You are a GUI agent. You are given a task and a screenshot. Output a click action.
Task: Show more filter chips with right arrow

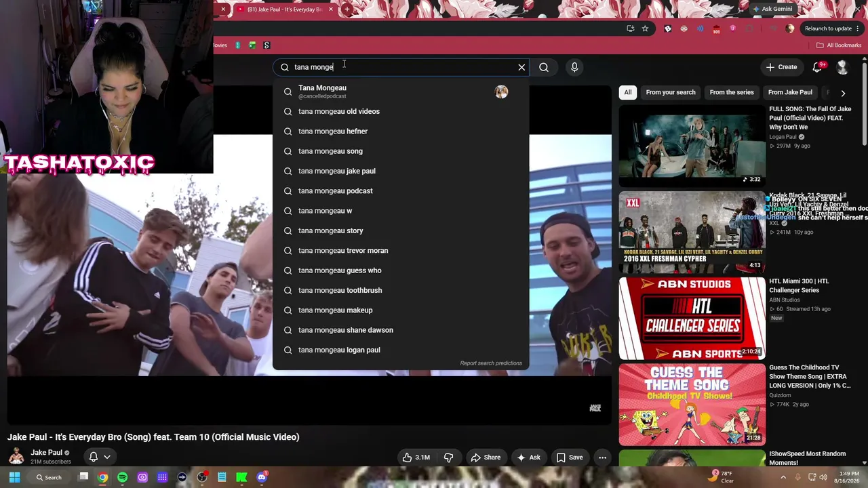pos(843,93)
